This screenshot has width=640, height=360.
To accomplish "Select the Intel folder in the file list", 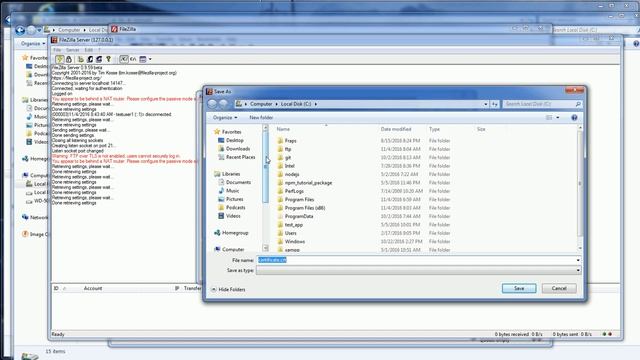I will [290, 166].
